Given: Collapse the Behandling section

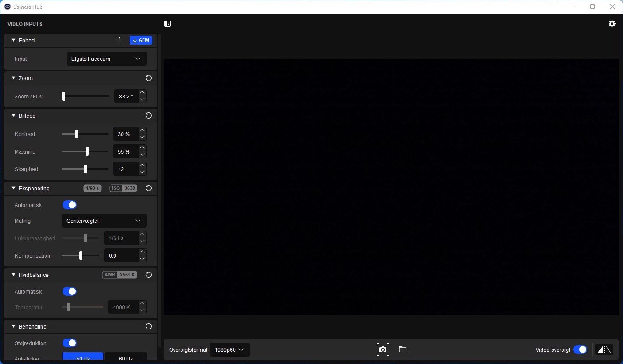Looking at the screenshot, I should (14, 326).
